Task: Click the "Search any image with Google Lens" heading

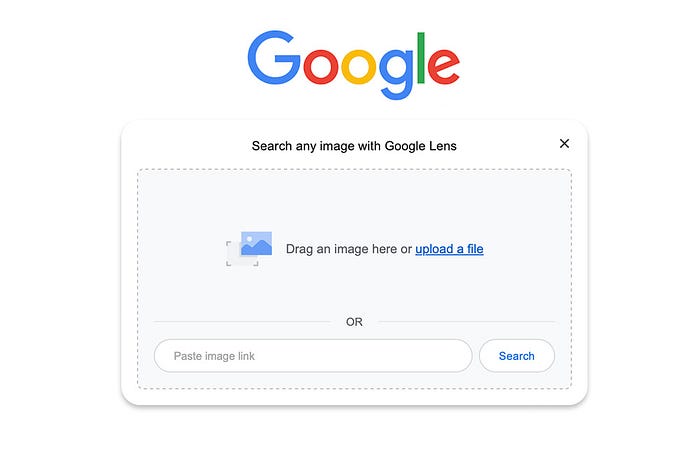Action: click(x=354, y=146)
